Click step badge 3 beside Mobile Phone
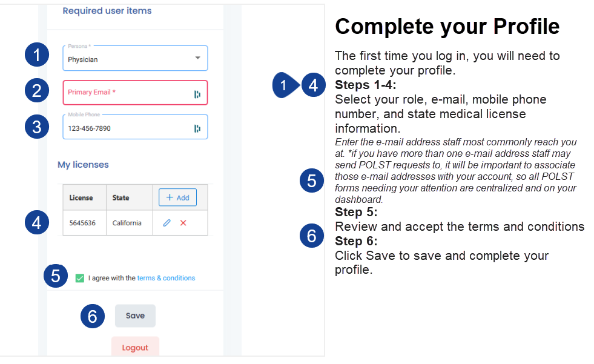The width and height of the screenshot is (594, 364). [37, 127]
